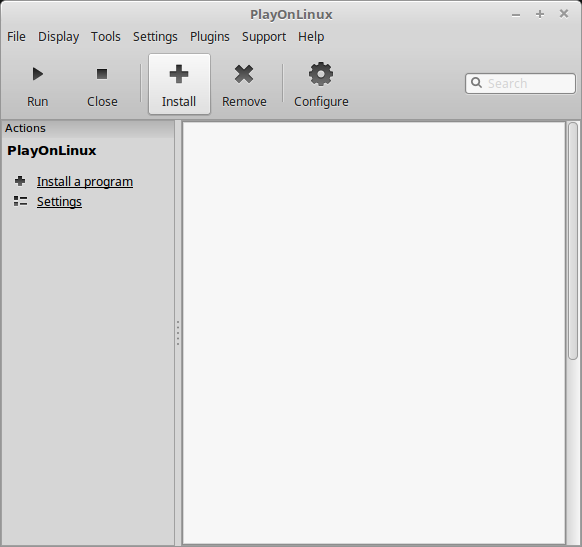Click the Install plus toolbar icon
Screen dimensions: 582x547
(179, 74)
